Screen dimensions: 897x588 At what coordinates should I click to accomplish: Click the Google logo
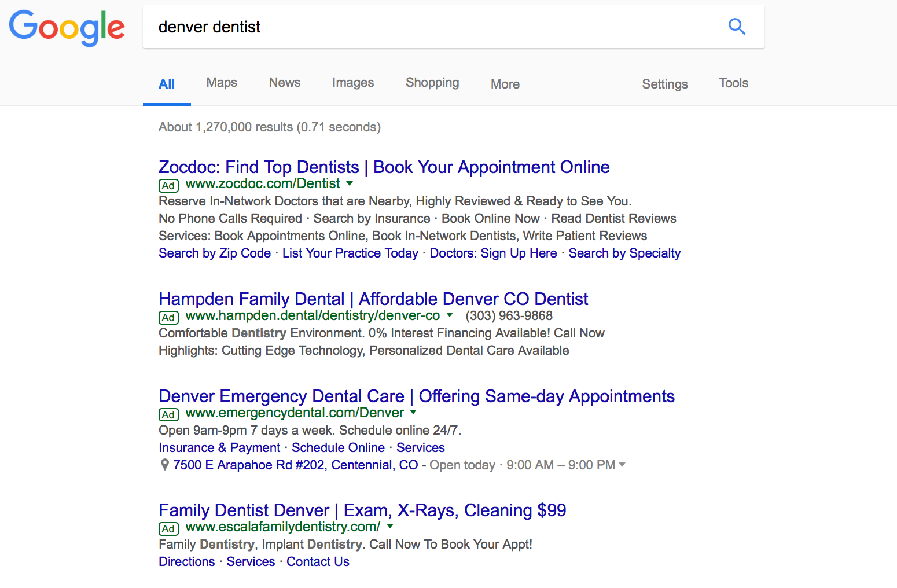67,27
